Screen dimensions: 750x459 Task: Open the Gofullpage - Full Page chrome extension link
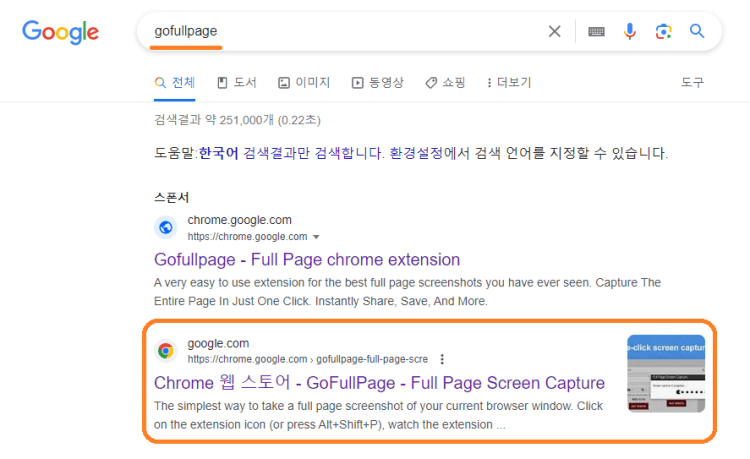(307, 260)
